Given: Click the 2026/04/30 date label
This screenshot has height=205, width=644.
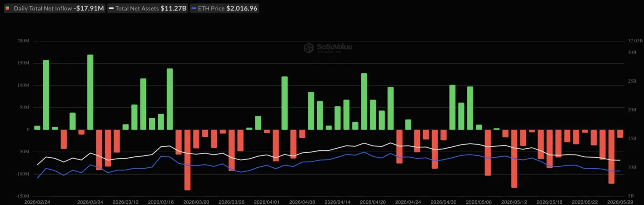Looking at the screenshot, I should coord(444,201).
